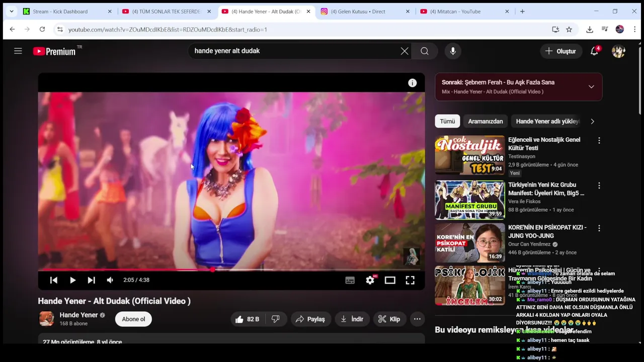Bookmark this page with star icon
The width and height of the screenshot is (644, 362).
(569, 30)
